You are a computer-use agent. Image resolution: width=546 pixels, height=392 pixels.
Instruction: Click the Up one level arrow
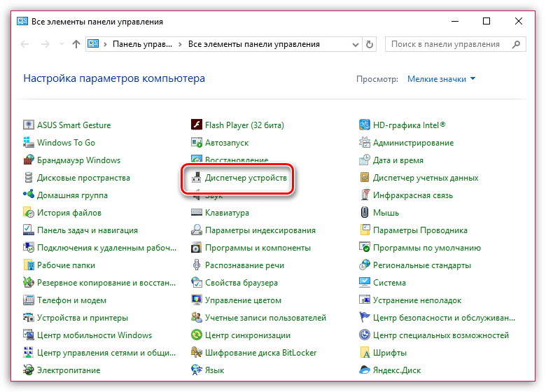click(x=76, y=44)
